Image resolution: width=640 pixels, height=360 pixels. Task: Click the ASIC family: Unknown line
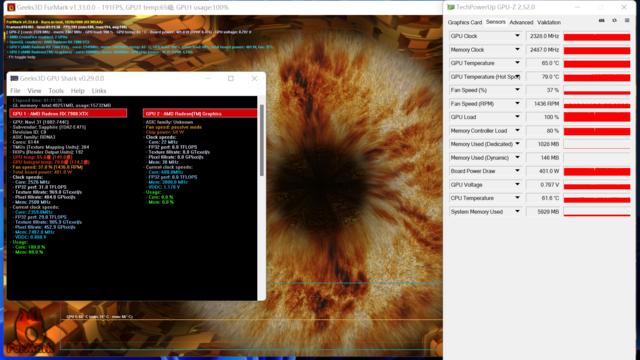click(x=169, y=122)
